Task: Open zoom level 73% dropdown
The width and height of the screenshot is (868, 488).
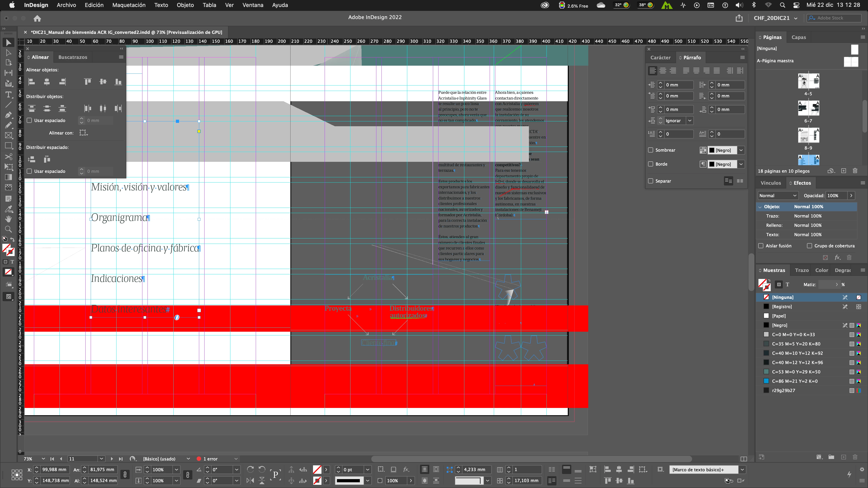Action: click(43, 459)
